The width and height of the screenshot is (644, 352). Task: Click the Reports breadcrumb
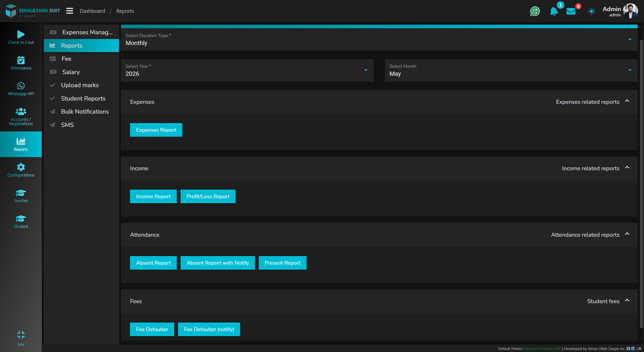125,11
